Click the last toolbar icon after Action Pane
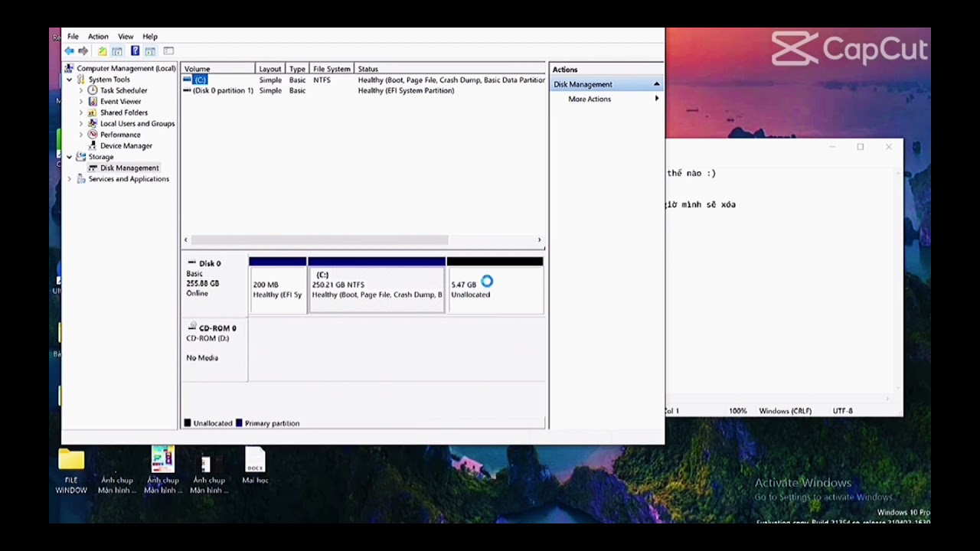This screenshot has height=551, width=980. 168,51
